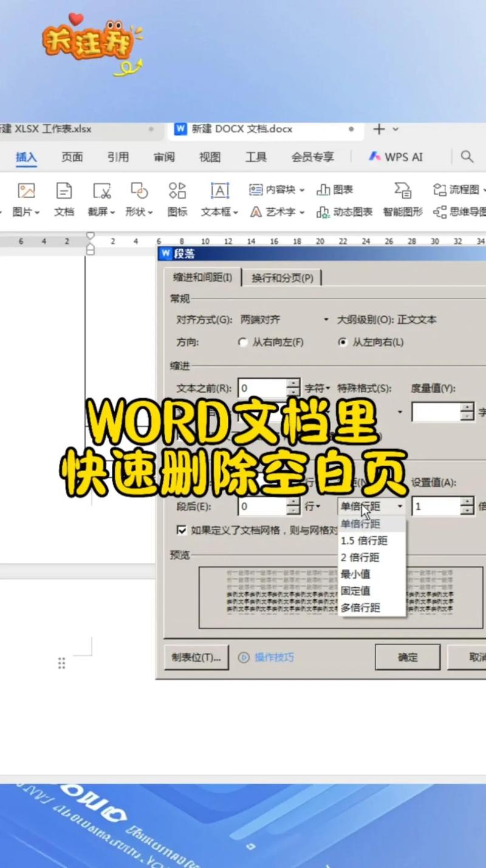Open the 特殊格式 special format dropdown arrow

pyautogui.click(x=400, y=412)
